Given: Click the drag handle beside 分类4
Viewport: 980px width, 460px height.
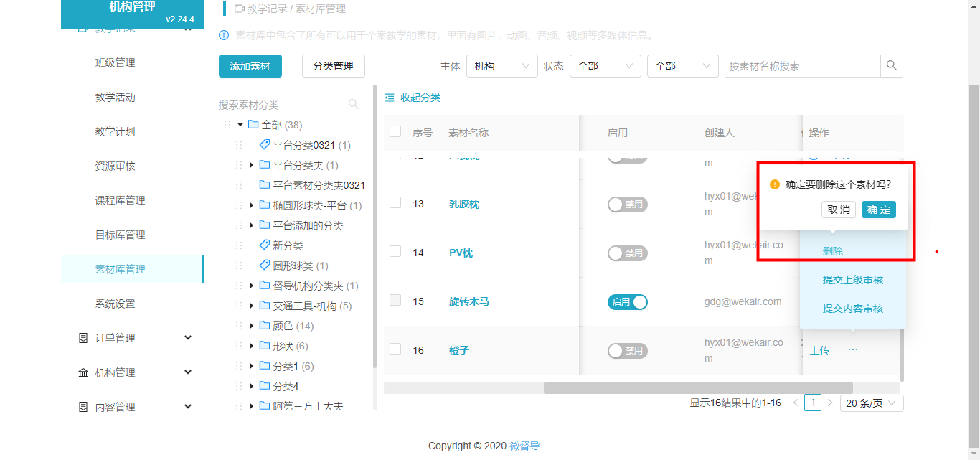Looking at the screenshot, I should [x=239, y=386].
